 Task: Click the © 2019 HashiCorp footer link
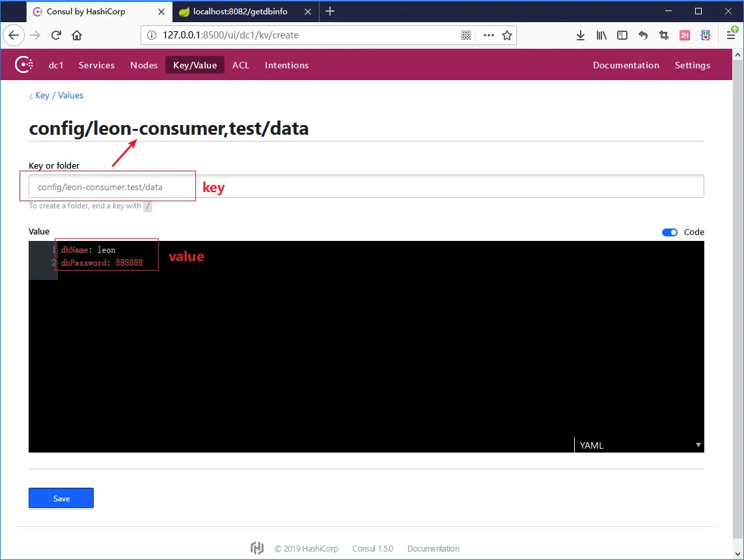pos(306,548)
